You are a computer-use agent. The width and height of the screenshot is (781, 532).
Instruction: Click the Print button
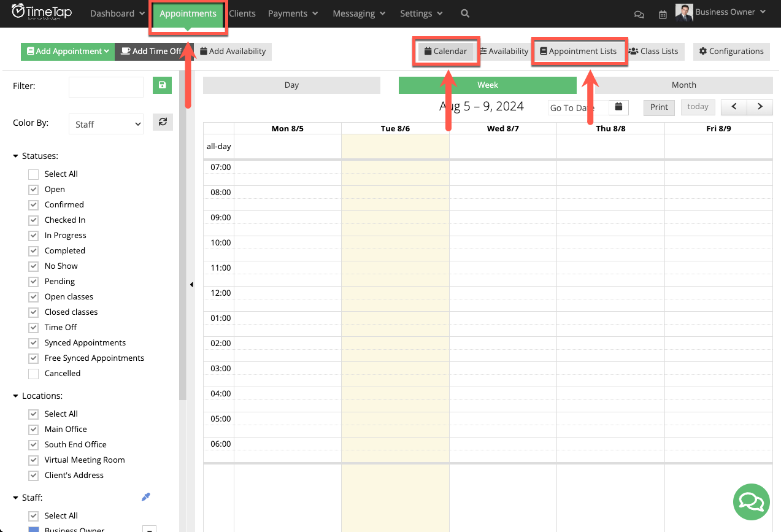(x=658, y=107)
